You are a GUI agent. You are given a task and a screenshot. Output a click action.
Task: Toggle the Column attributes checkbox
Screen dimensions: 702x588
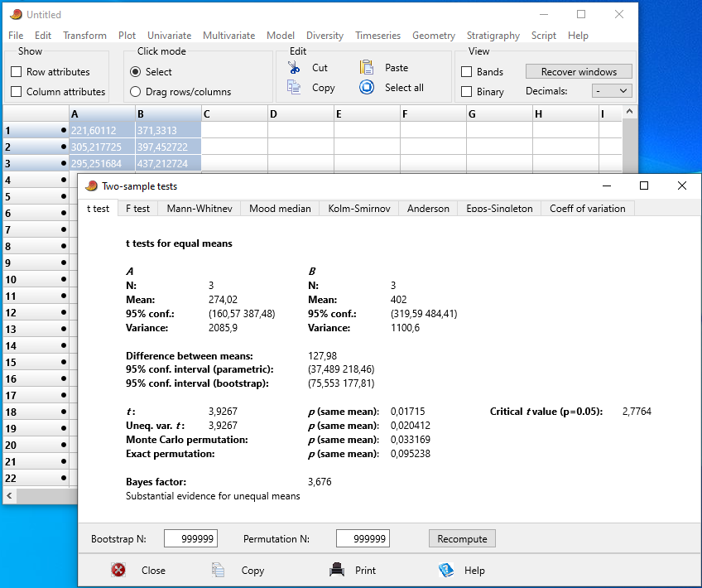point(17,92)
